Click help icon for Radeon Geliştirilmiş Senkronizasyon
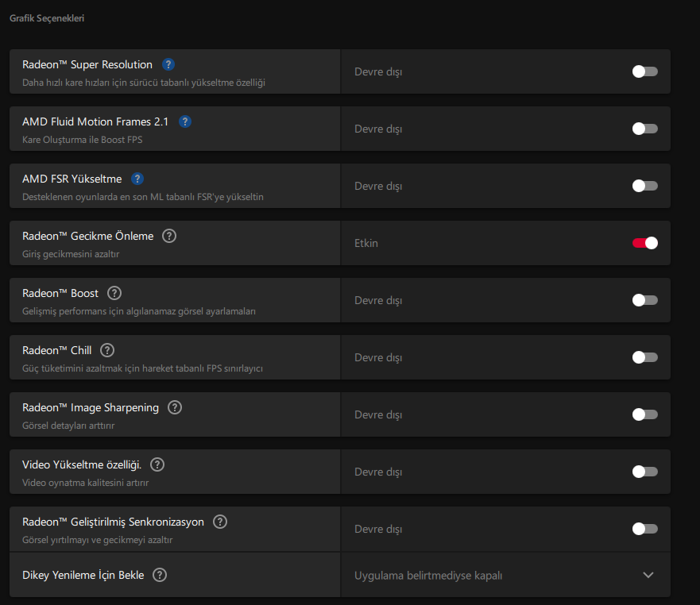 click(219, 522)
